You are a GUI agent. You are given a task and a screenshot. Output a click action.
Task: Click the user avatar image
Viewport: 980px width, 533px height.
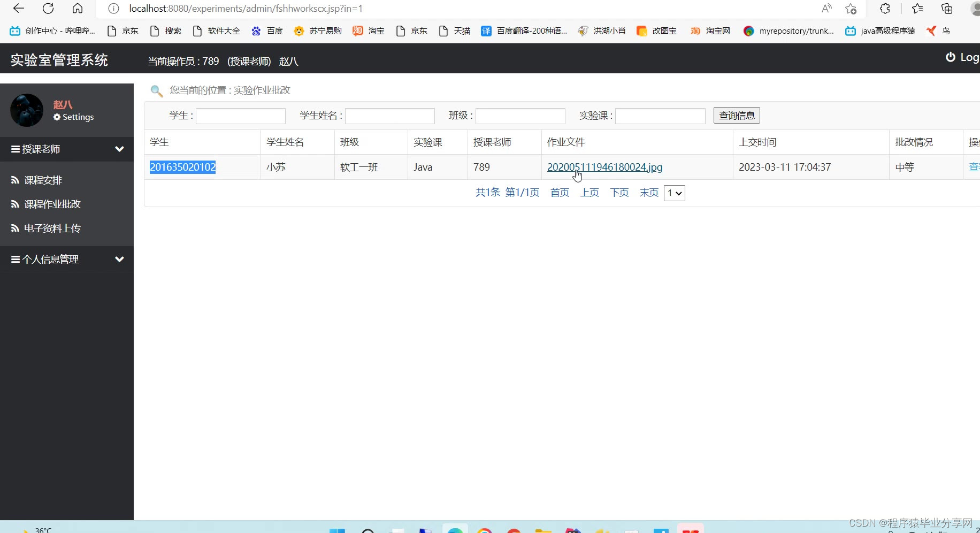click(x=27, y=110)
